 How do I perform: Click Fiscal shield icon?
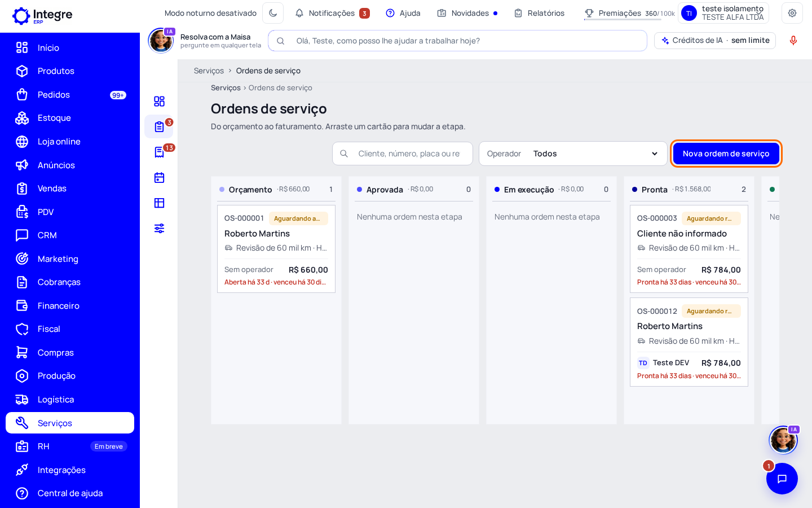(22, 329)
